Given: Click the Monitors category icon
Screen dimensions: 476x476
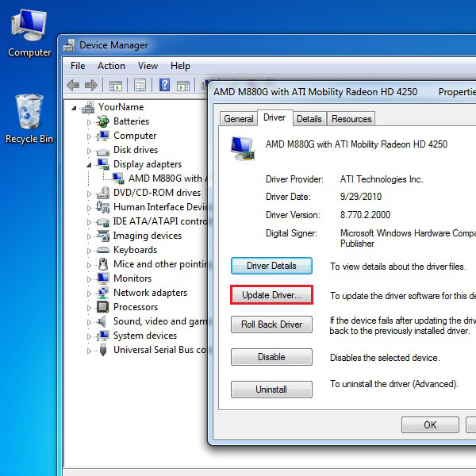Looking at the screenshot, I should pyautogui.click(x=103, y=278).
